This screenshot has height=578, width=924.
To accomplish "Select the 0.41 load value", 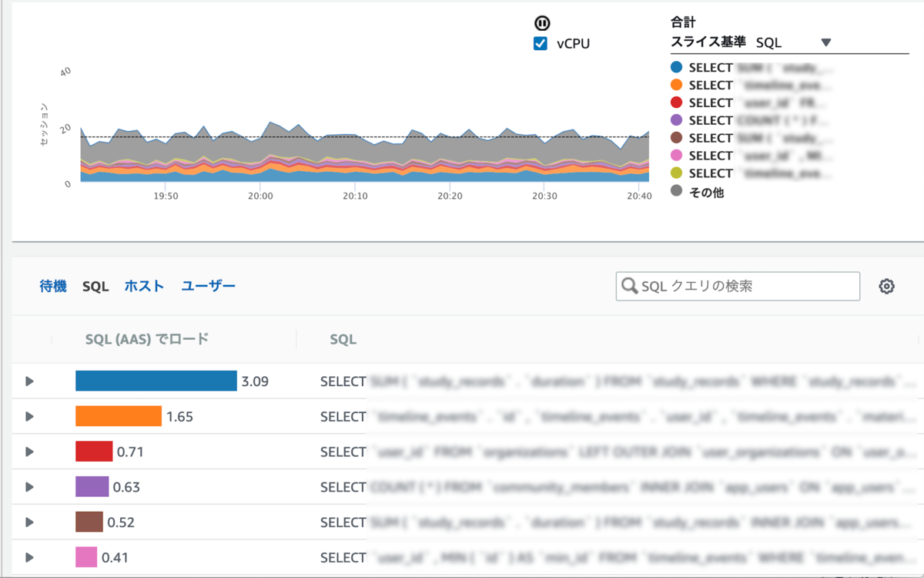I will point(115,557).
